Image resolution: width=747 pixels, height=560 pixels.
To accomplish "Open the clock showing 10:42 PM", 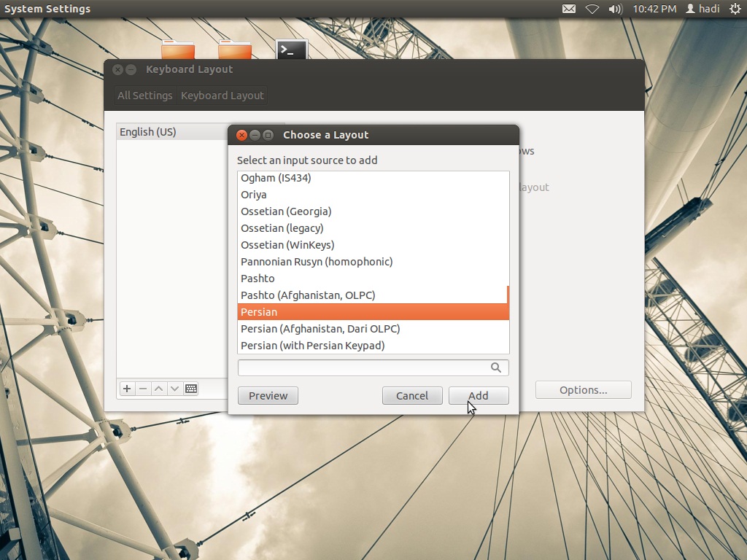I will click(654, 9).
